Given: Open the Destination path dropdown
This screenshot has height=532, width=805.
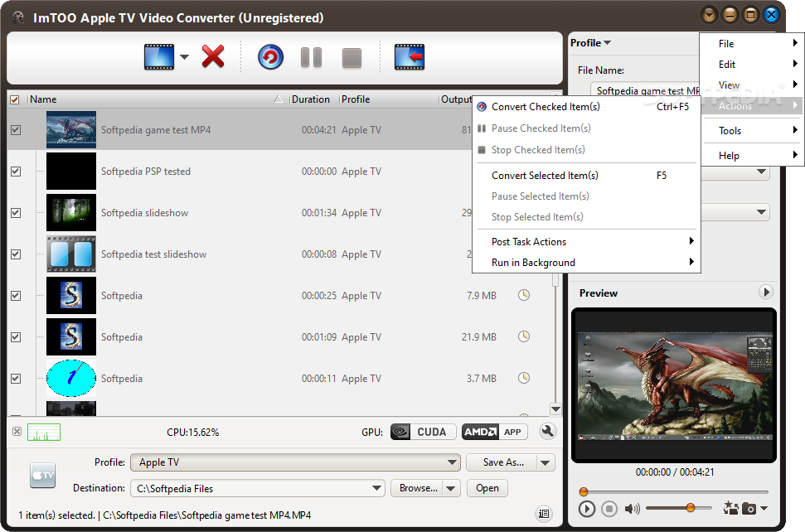Looking at the screenshot, I should click(377, 488).
